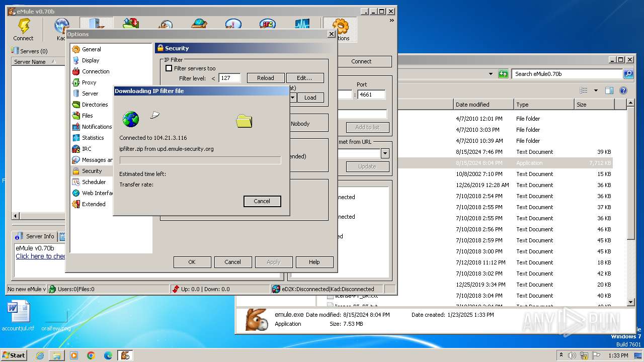
Task: Select Security in the Options list
Action: tap(92, 171)
